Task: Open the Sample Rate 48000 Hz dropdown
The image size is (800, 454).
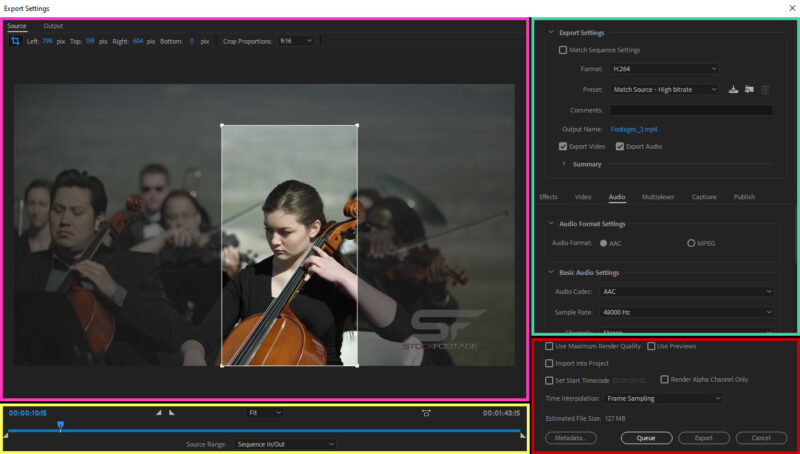Action: coord(687,312)
